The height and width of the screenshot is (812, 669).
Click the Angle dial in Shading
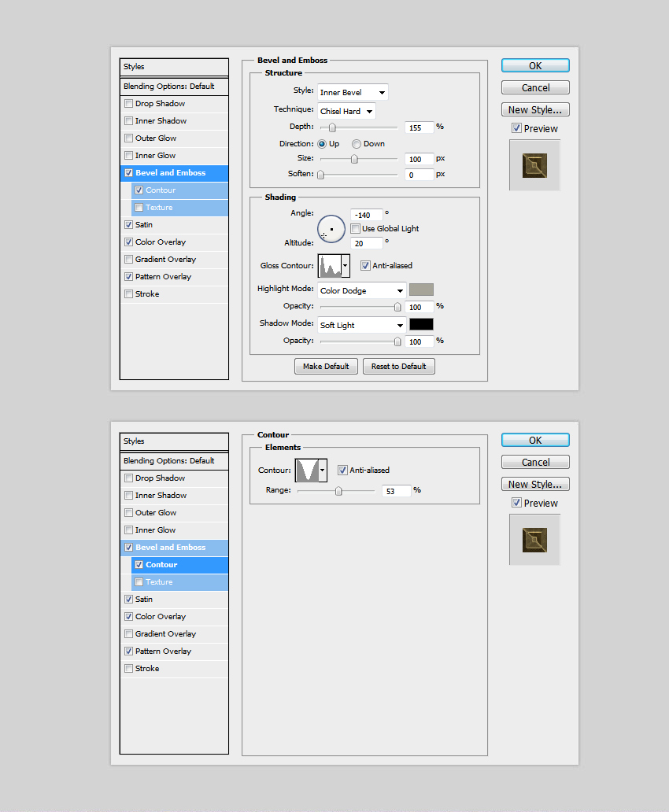click(x=331, y=229)
